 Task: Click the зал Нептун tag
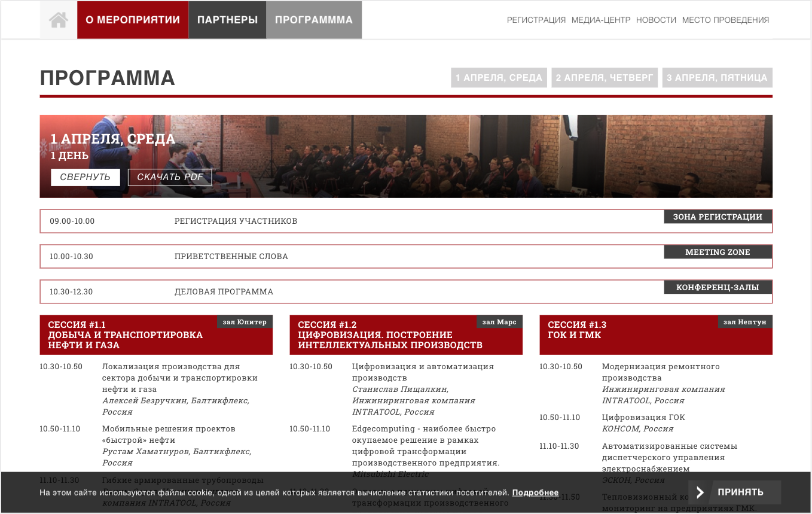click(x=745, y=322)
